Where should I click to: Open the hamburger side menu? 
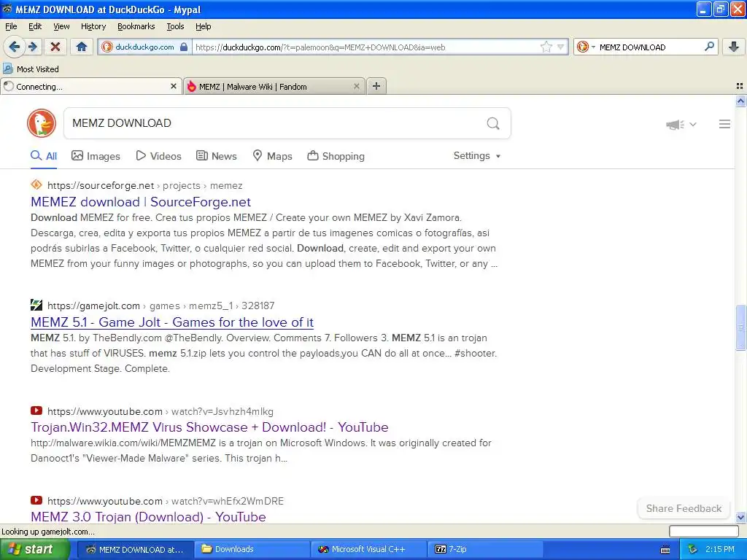tap(724, 124)
